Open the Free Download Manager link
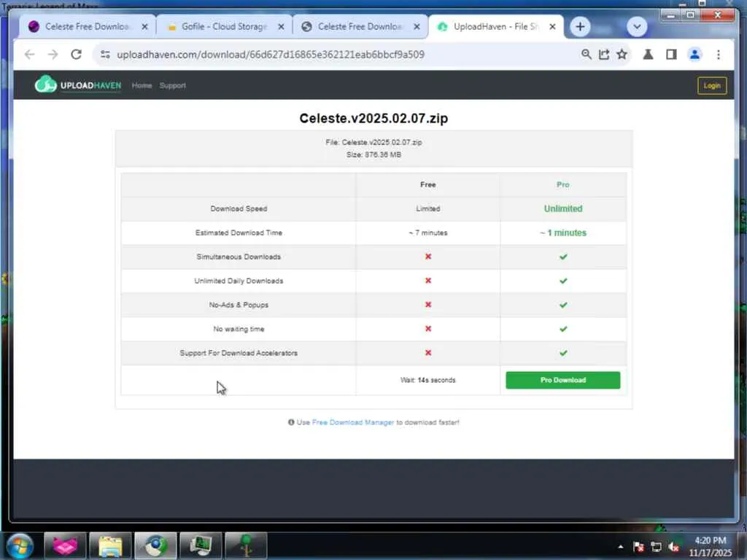The height and width of the screenshot is (560, 747). tap(352, 422)
